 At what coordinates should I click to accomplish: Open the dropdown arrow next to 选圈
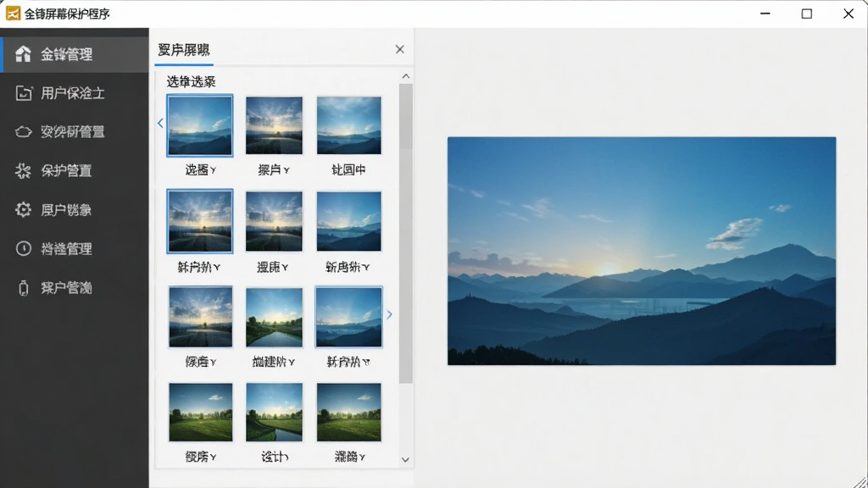[x=213, y=170]
